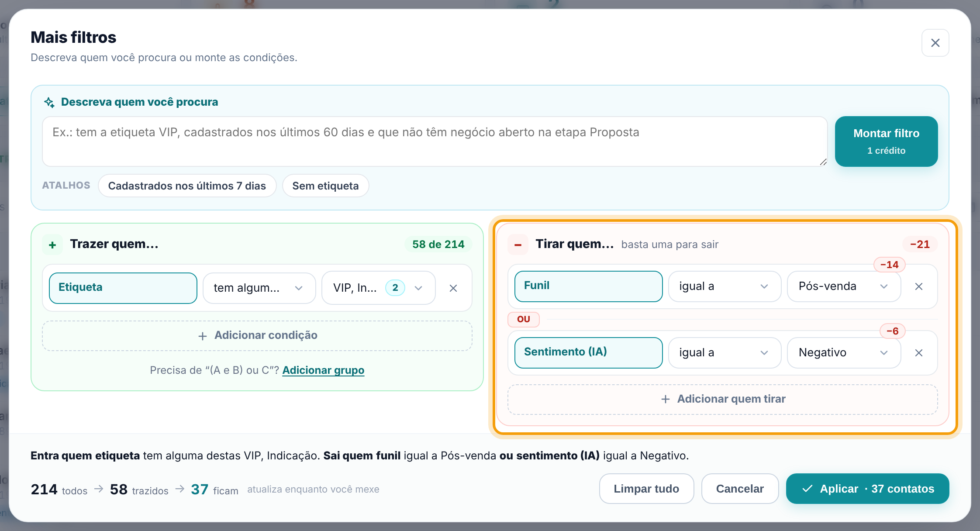980x531 pixels.
Task: Expand 'igual a' operator in Sentimento row
Action: (725, 352)
